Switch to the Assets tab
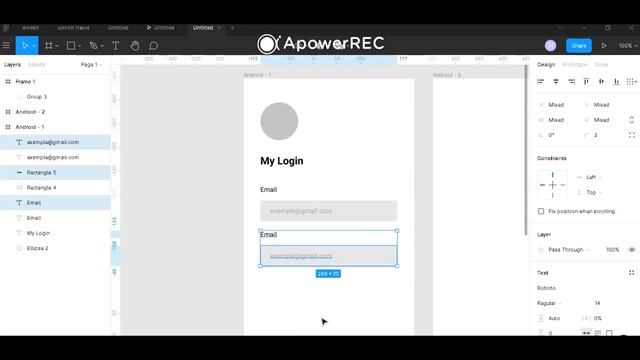The width and height of the screenshot is (640, 360). click(36, 64)
